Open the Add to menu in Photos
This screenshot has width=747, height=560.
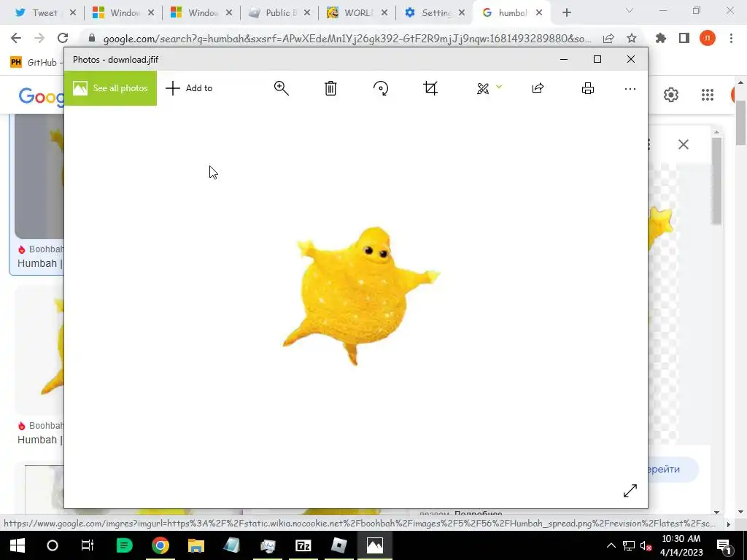coord(189,88)
